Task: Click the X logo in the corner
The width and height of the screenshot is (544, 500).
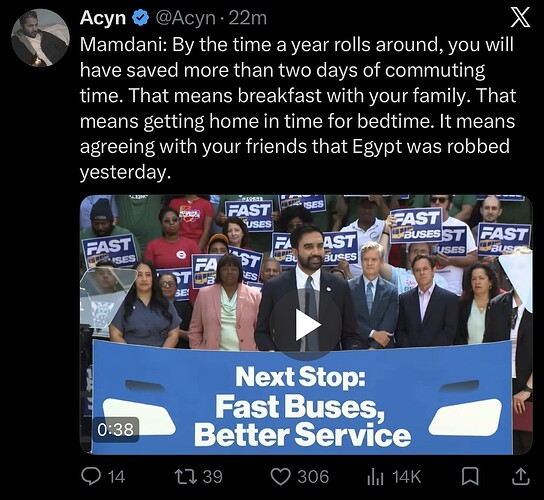Action: [x=520, y=17]
